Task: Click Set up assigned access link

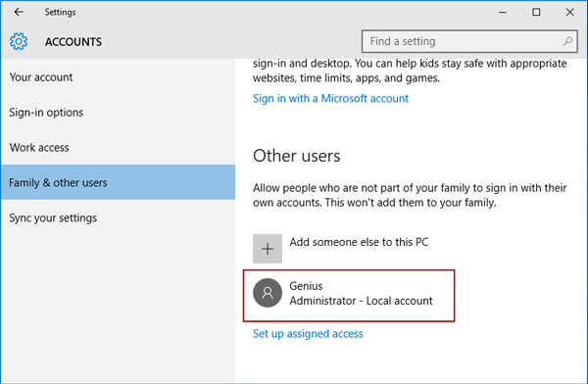Action: (308, 334)
